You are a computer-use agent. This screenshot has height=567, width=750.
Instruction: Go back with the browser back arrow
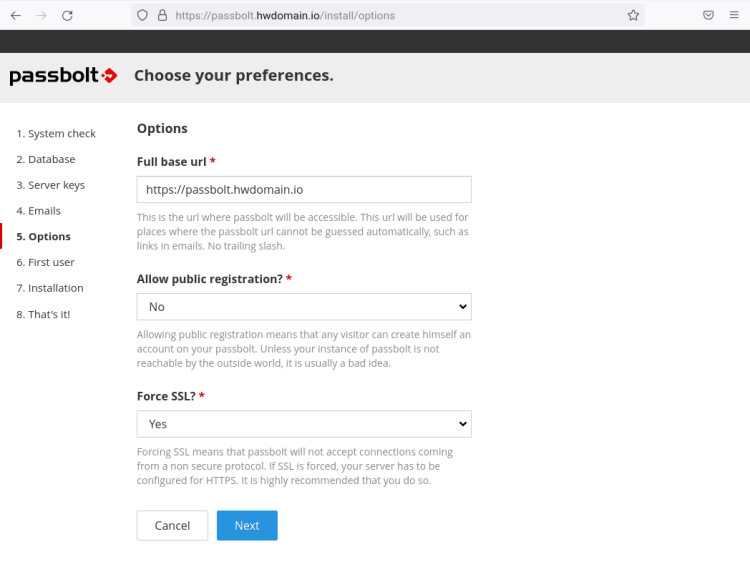pyautogui.click(x=16, y=15)
